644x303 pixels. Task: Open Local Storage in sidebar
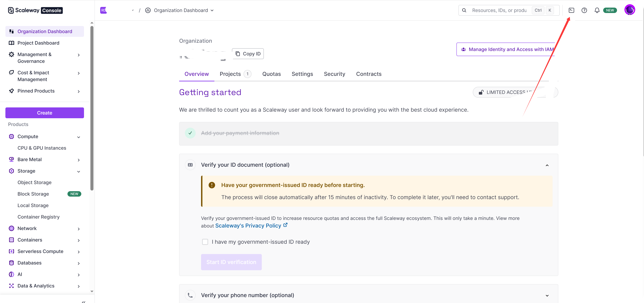(x=33, y=206)
